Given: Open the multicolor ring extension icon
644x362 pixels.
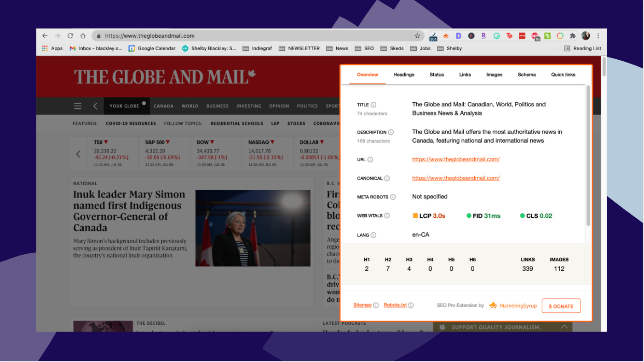Looking at the screenshot, I should coord(560,35).
